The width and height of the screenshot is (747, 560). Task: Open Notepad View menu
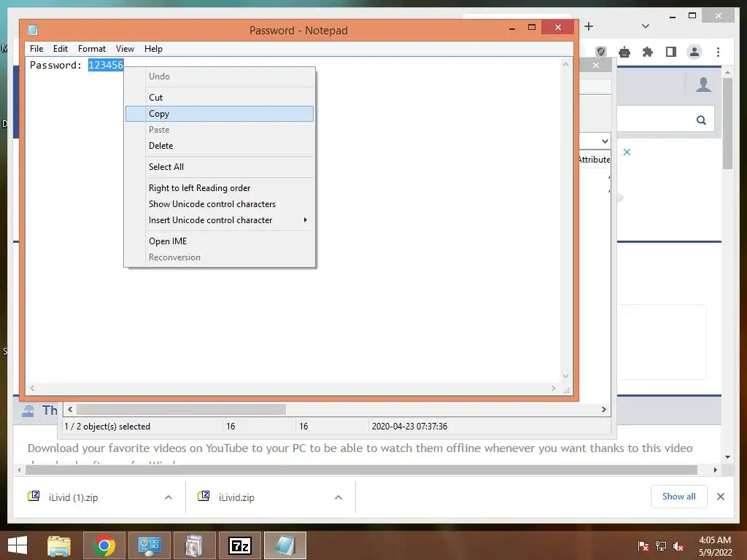pyautogui.click(x=125, y=49)
